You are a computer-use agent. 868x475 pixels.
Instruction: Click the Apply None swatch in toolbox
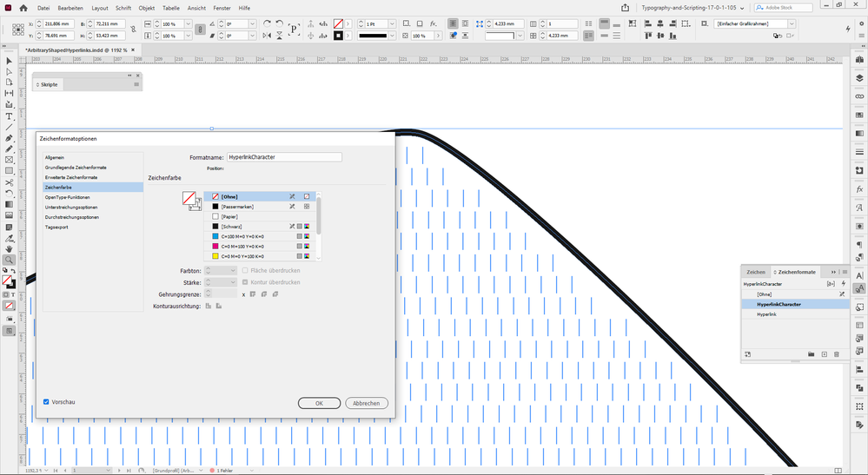pos(9,306)
